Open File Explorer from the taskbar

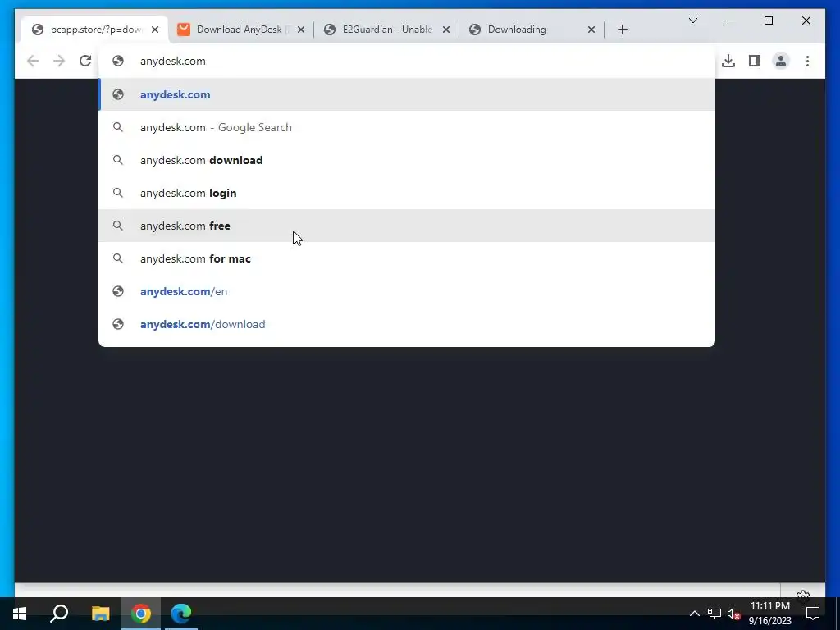pos(100,614)
